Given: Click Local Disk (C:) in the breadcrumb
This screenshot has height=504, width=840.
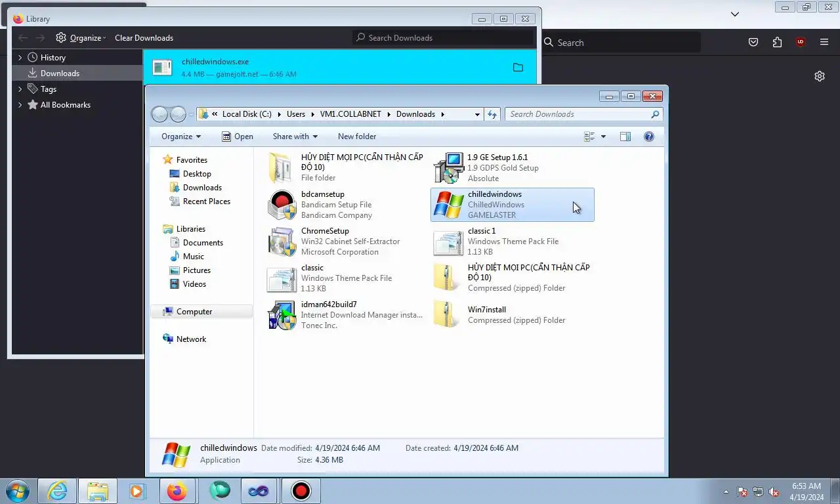Looking at the screenshot, I should (x=247, y=114).
